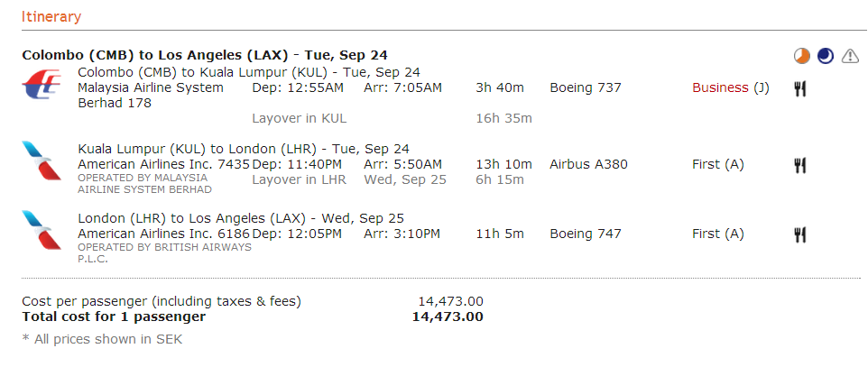Click the Colombo to Los Angeles route title
Image resolution: width=868 pixels, height=367 pixels.
[x=205, y=55]
